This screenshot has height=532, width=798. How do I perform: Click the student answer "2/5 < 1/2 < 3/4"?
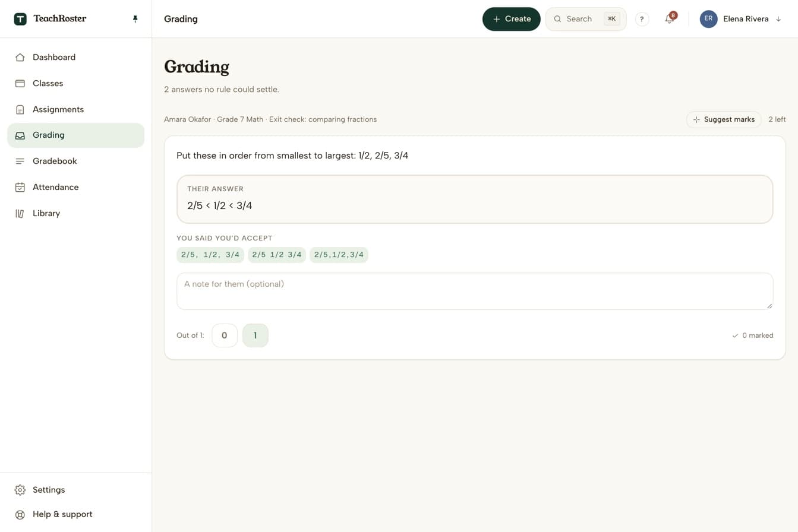pos(220,206)
